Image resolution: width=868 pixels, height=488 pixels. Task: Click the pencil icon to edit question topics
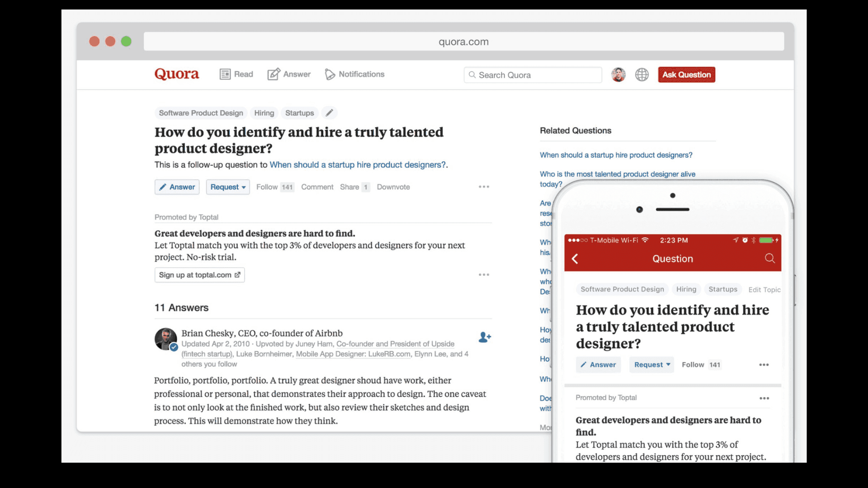pos(329,113)
